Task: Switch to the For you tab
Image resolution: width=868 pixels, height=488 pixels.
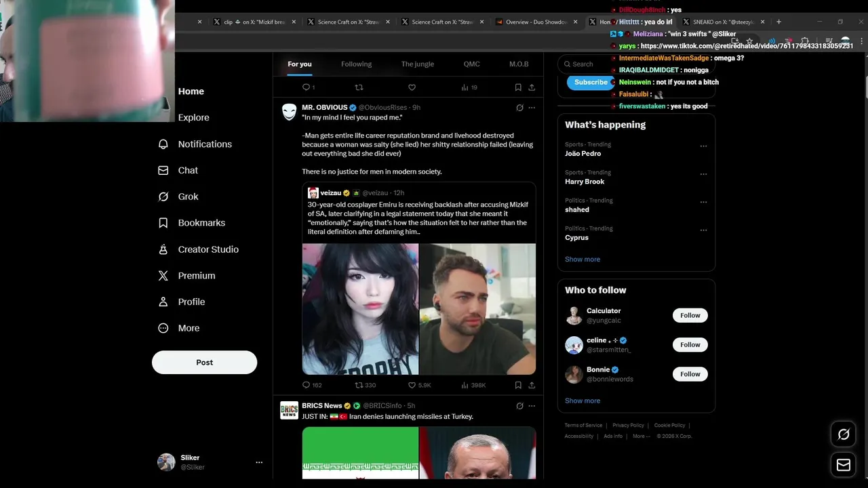Action: [300, 64]
